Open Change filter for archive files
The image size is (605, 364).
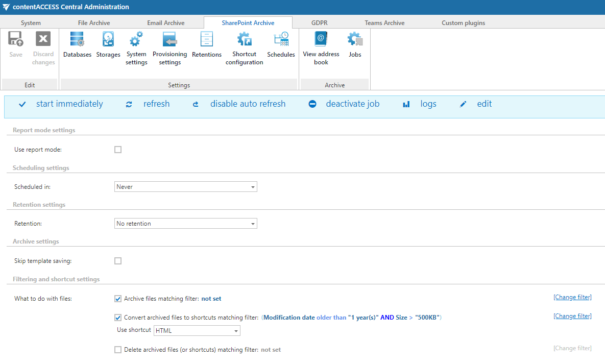coord(572,297)
